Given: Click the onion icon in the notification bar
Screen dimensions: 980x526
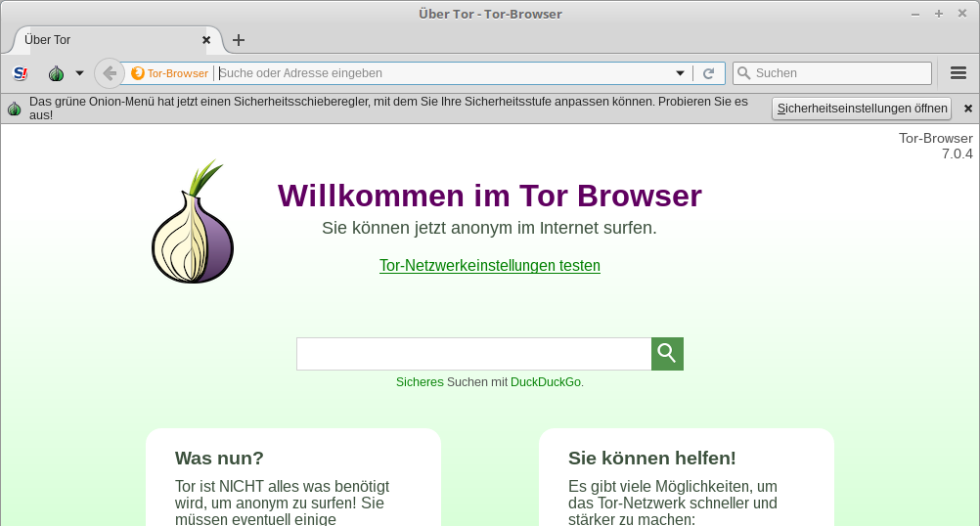Looking at the screenshot, I should (x=15, y=109).
